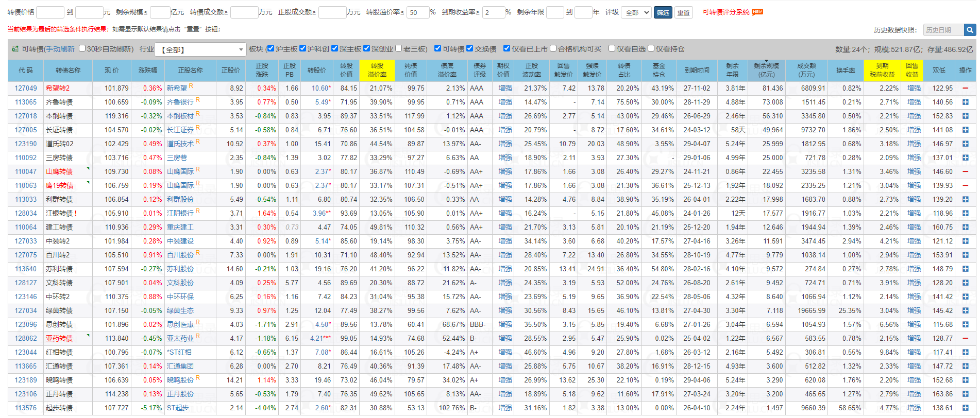Image resolution: width=980 pixels, height=418 pixels.
Task: Click plus icon in 本钢转债 row
Action: 965,116
